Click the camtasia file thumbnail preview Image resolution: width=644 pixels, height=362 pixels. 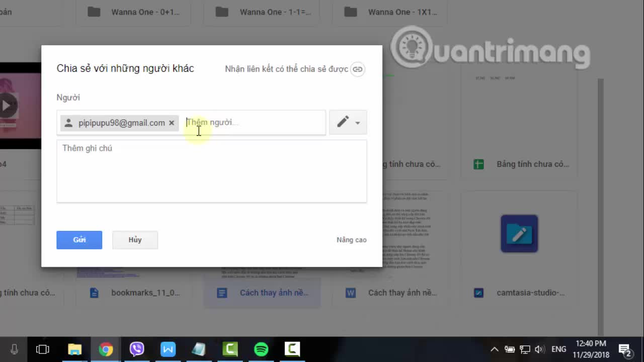pos(519,234)
